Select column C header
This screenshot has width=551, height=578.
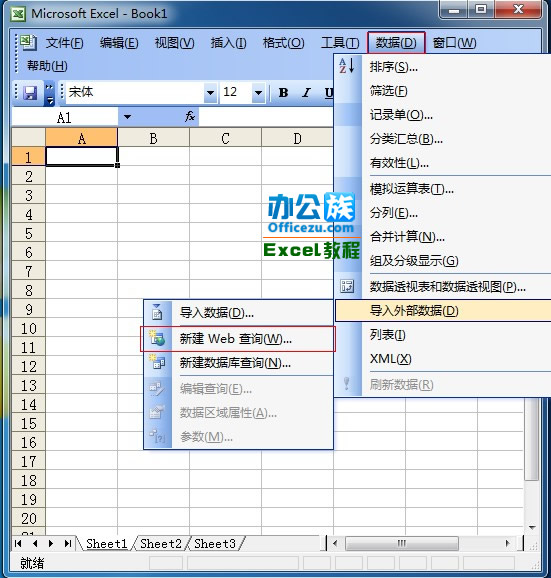[x=225, y=138]
